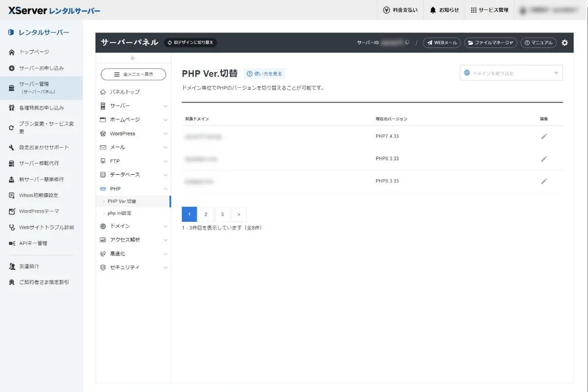Click 全メニュー表示 button

[133, 74]
